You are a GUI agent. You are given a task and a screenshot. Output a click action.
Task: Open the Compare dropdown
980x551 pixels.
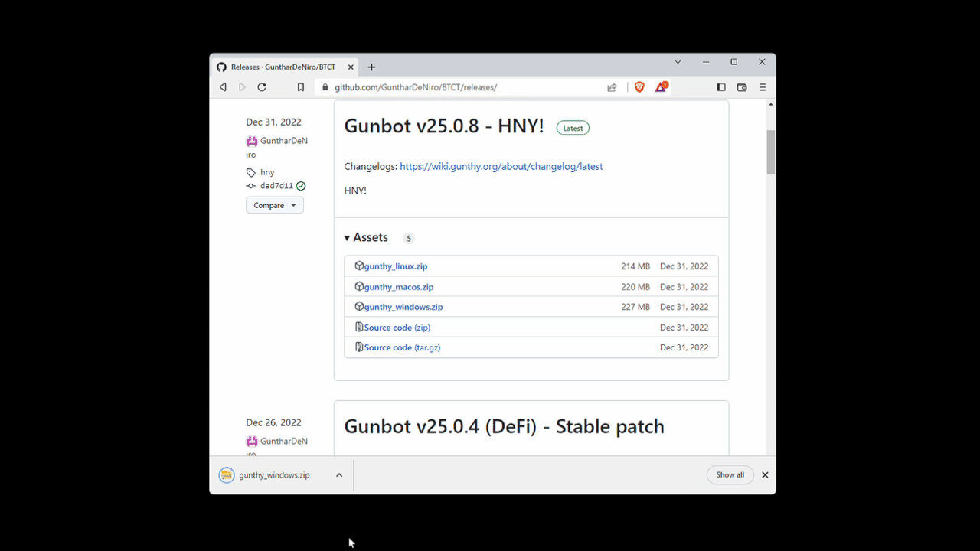(275, 205)
